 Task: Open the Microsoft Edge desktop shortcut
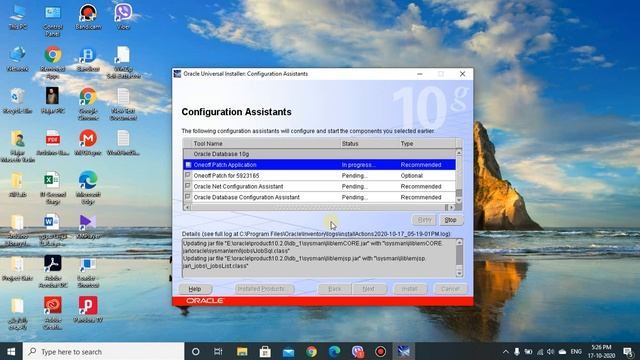coord(88,187)
